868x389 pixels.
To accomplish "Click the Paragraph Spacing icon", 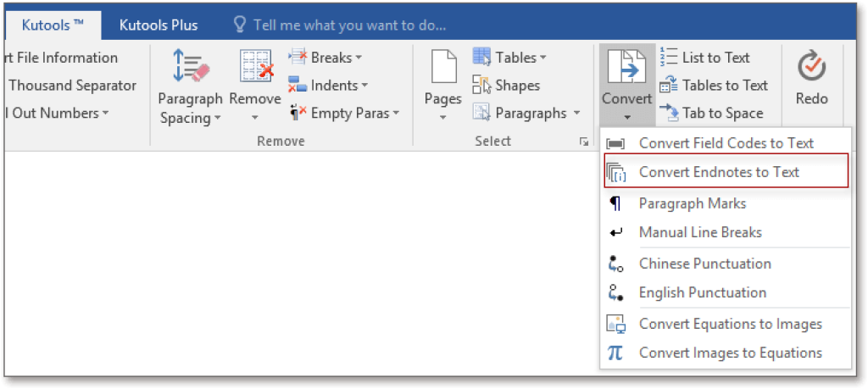I will (x=191, y=66).
